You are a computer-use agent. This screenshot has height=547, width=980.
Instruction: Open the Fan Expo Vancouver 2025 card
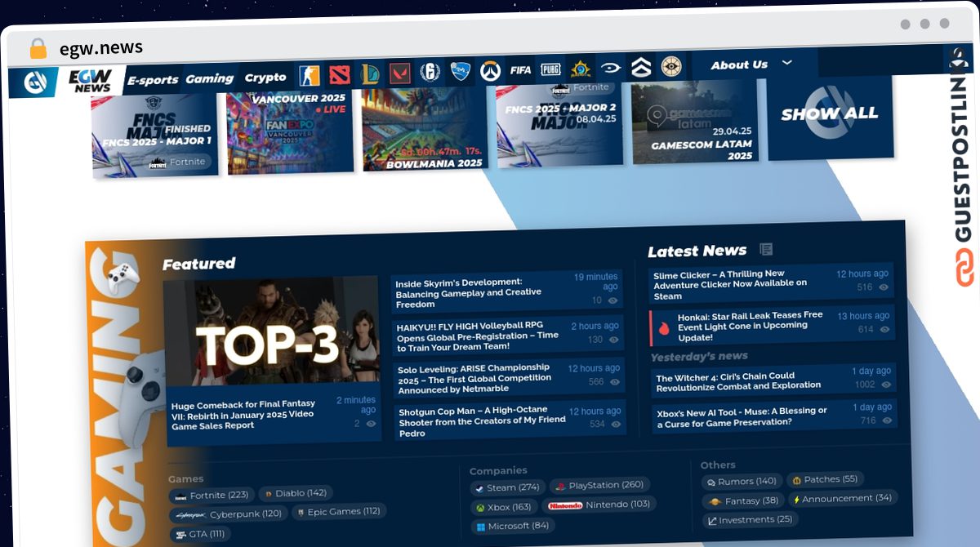point(289,131)
